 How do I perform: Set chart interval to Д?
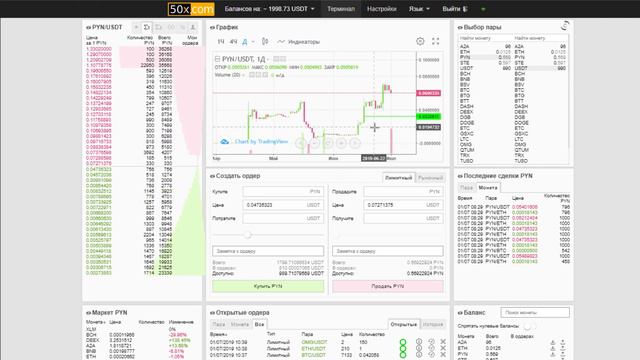[245, 42]
